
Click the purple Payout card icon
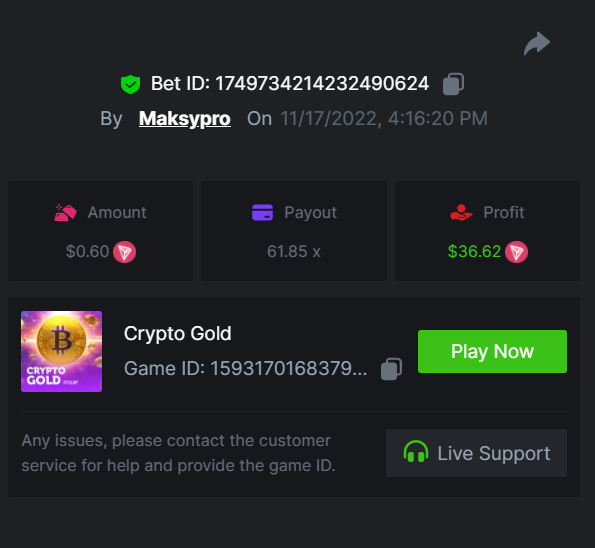pyautogui.click(x=263, y=213)
